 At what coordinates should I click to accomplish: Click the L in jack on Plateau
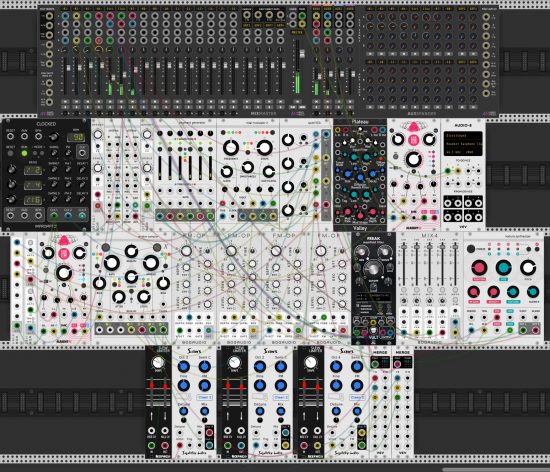click(338, 130)
